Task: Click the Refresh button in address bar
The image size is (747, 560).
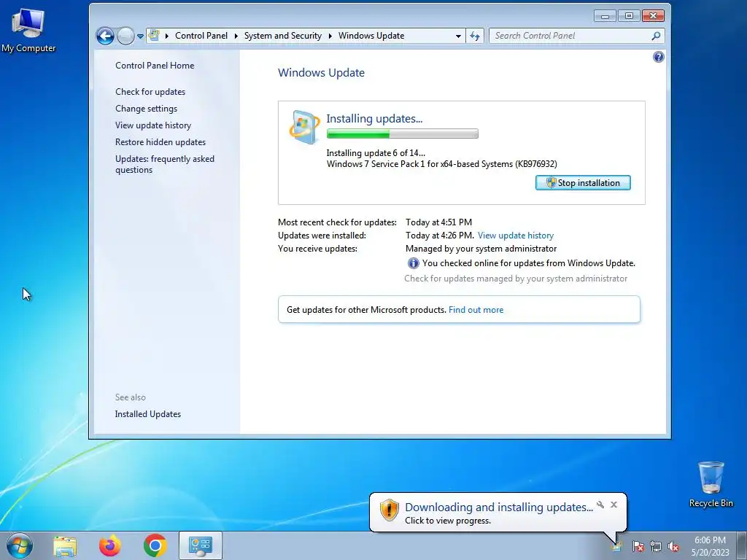Action: 474,36
